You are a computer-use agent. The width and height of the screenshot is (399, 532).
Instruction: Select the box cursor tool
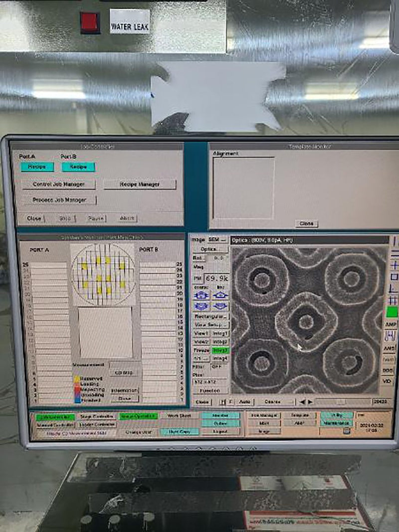tap(395, 277)
